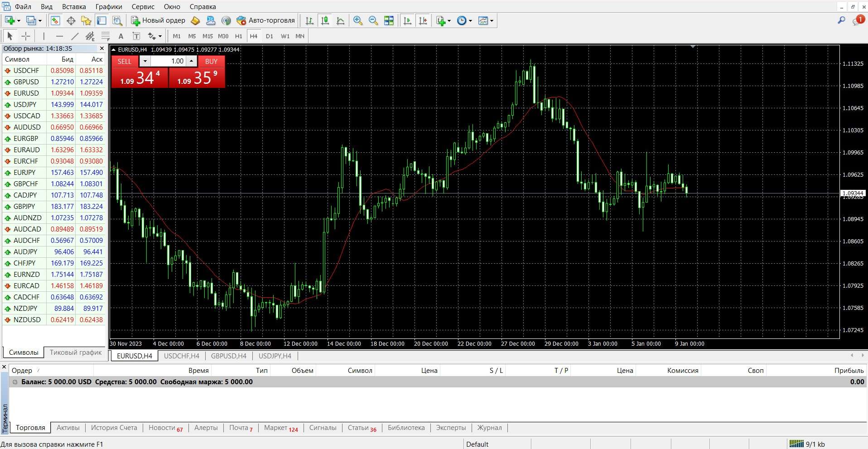Switch to the D1 timeframe
Viewport: 868px width, 449px height.
click(x=270, y=36)
